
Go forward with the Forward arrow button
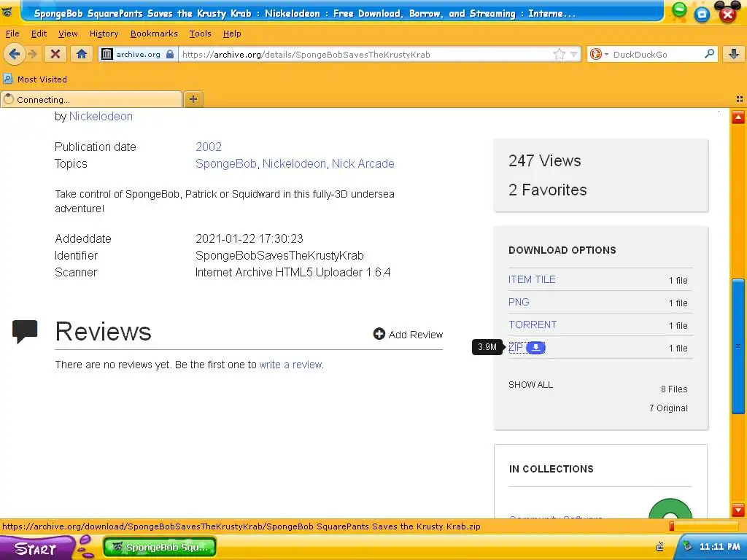[33, 54]
